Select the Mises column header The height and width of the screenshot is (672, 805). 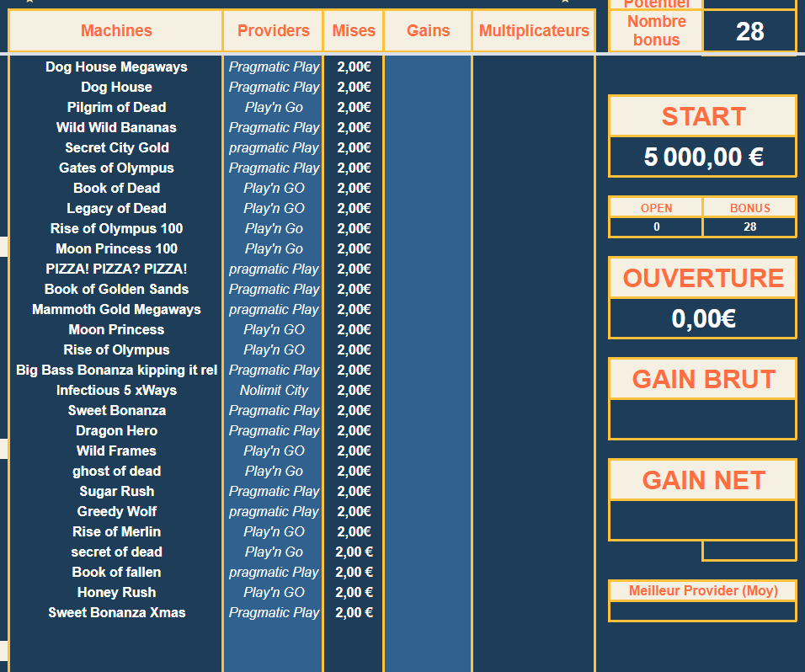[354, 31]
